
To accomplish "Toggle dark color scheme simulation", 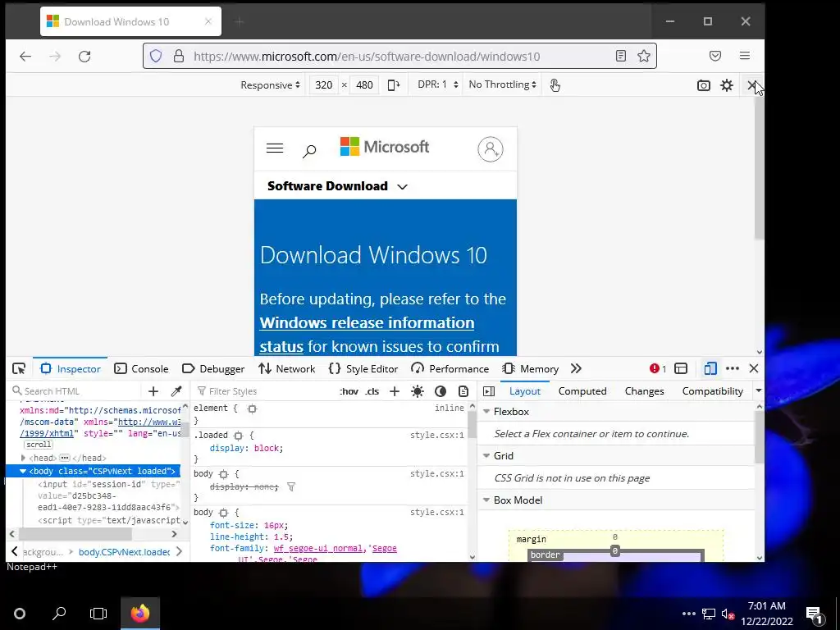I will [441, 391].
